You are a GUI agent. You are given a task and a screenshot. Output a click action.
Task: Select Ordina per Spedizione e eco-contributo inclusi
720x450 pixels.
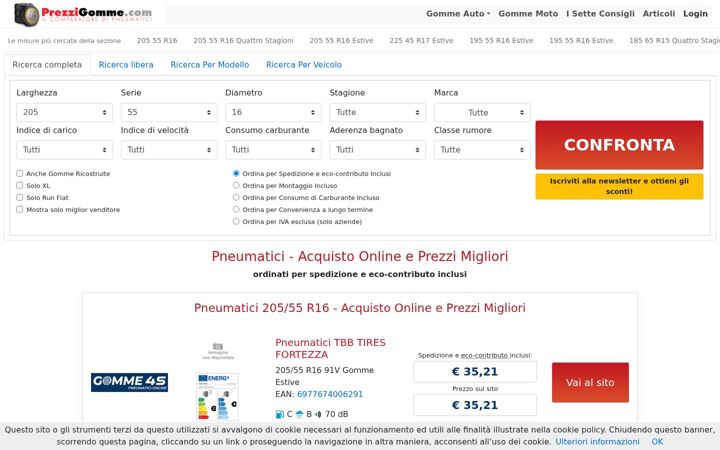tap(236, 174)
